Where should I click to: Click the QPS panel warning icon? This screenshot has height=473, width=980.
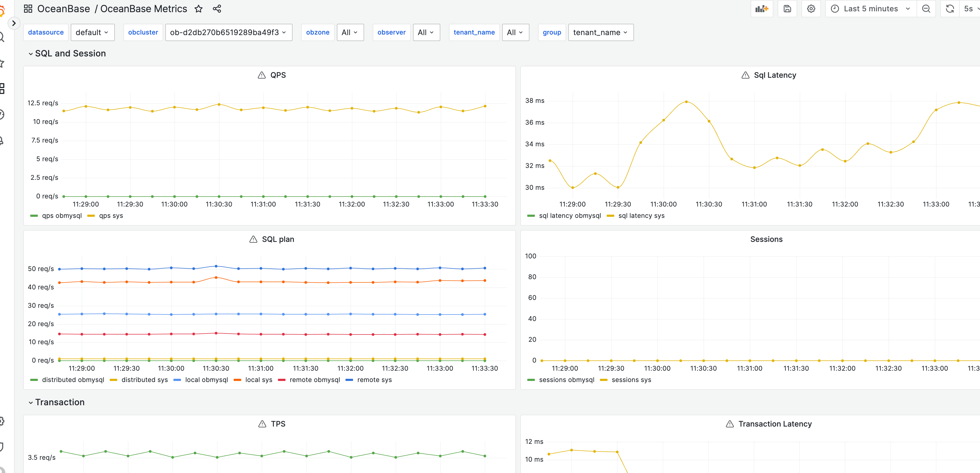pos(261,75)
